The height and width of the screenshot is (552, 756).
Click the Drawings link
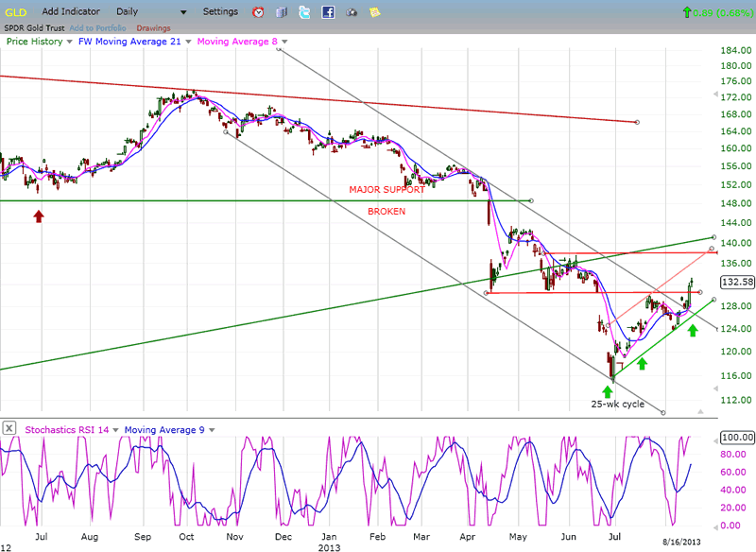tap(153, 28)
